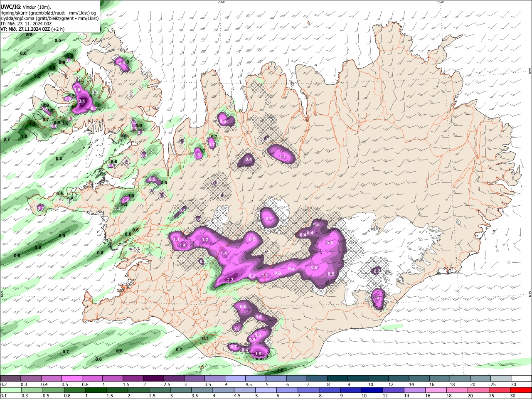532x399 pixels.
Task: Select the dark mauve 0.2 swatch in upper legend
Action: 10,379
